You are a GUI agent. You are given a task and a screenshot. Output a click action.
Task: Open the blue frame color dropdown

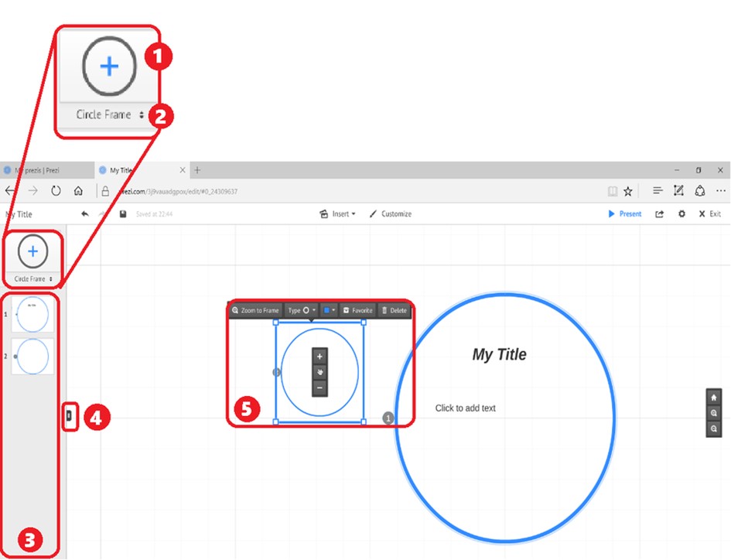330,310
